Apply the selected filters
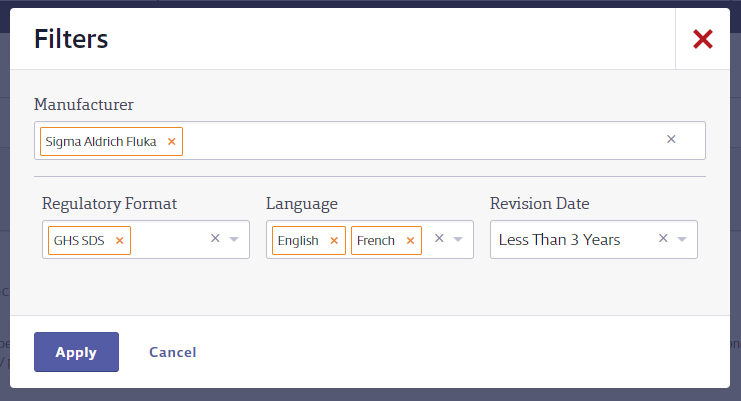741x401 pixels. (x=76, y=352)
